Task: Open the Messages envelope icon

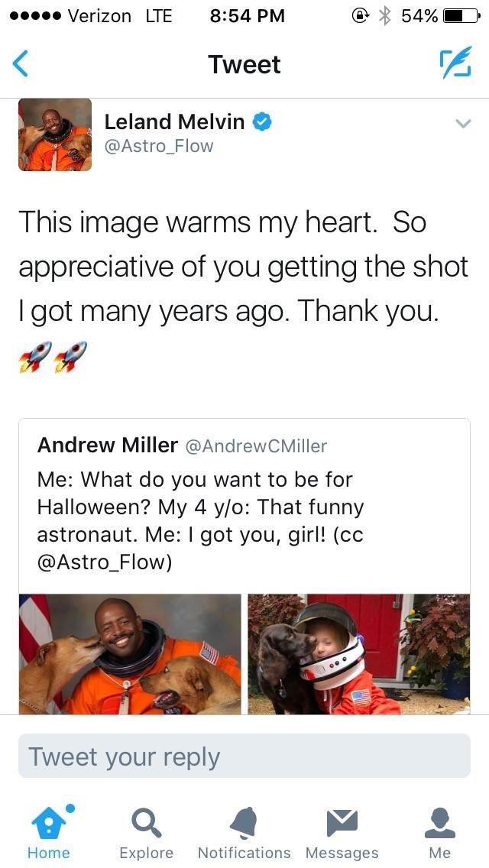Action: point(342,823)
